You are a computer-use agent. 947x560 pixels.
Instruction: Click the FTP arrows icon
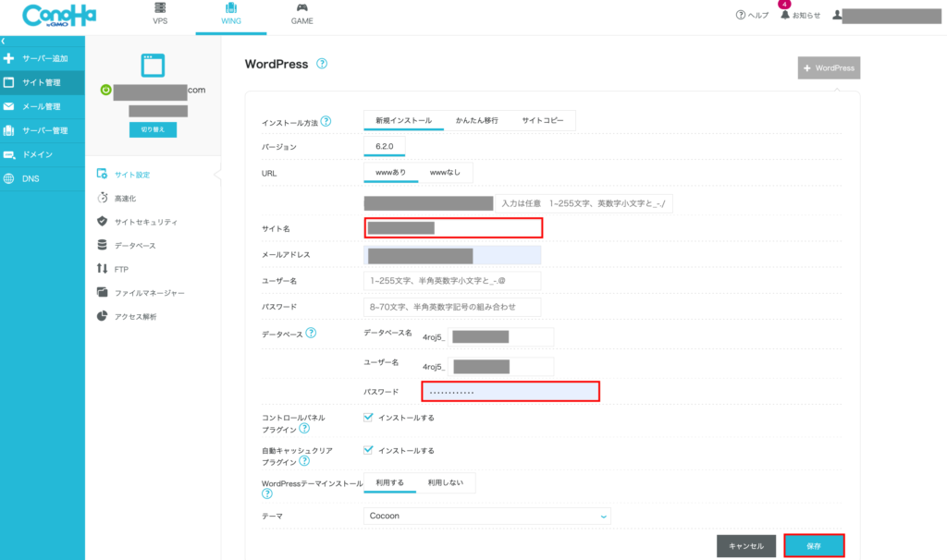pos(102,269)
